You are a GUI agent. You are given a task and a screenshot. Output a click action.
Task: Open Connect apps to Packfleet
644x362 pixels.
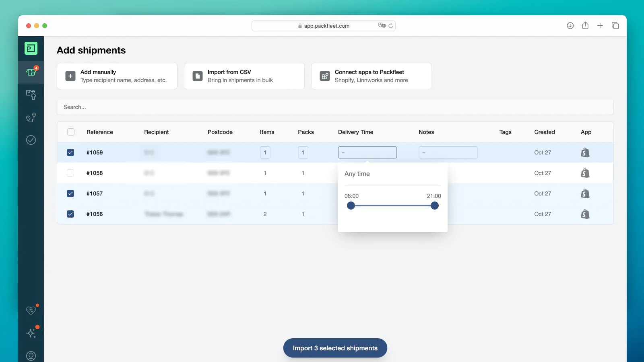click(x=372, y=76)
